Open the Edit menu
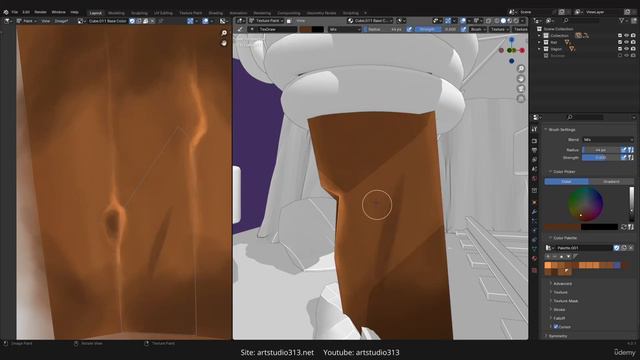 26,12
